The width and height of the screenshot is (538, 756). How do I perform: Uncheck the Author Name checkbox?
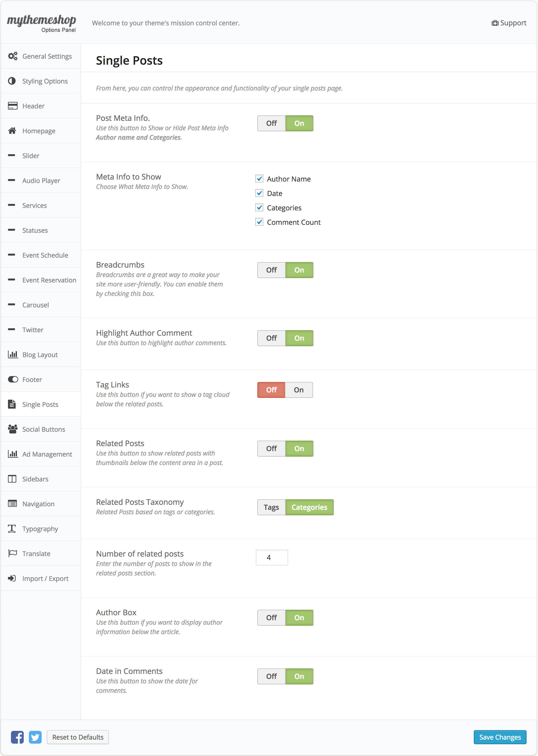point(259,179)
